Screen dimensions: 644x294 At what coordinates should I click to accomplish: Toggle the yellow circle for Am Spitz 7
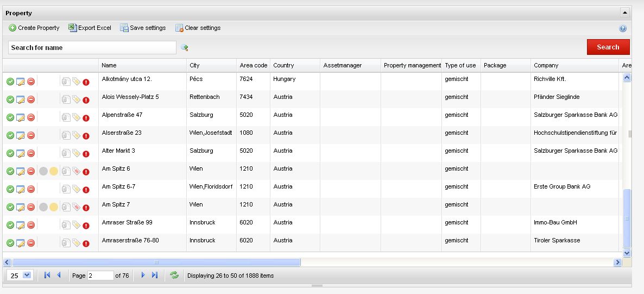pyautogui.click(x=54, y=207)
